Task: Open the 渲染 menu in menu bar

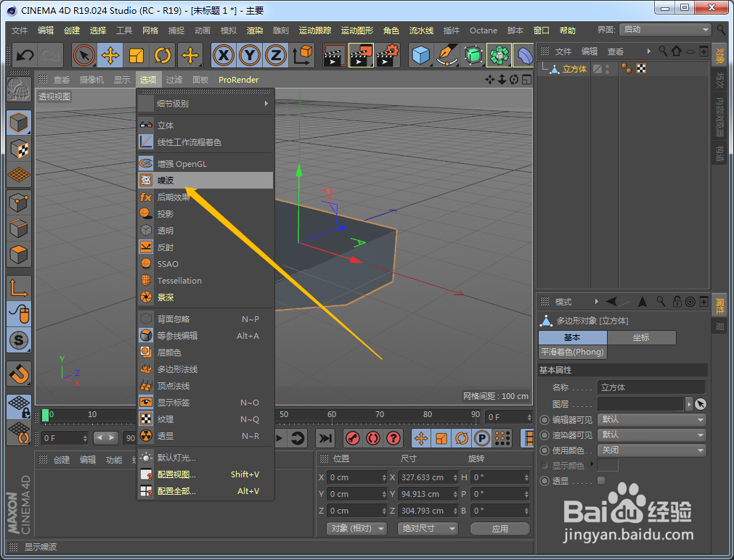Action: tap(255, 30)
